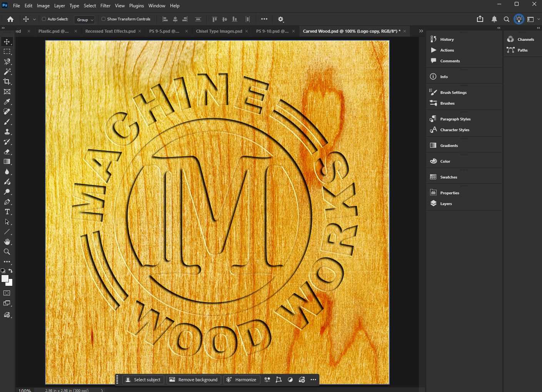The image size is (542, 392).
Task: Choose the Pen tool
Action: pos(7,202)
